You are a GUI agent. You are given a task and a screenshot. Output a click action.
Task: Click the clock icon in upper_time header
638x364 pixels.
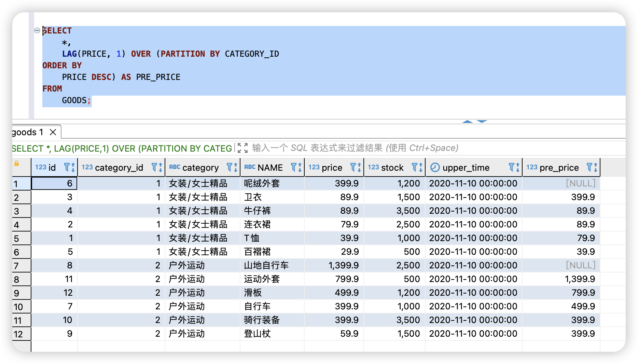(435, 167)
